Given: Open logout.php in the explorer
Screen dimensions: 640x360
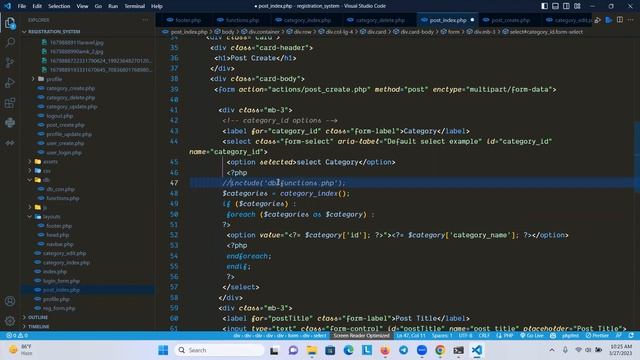Looking at the screenshot, I should pyautogui.click(x=59, y=116).
